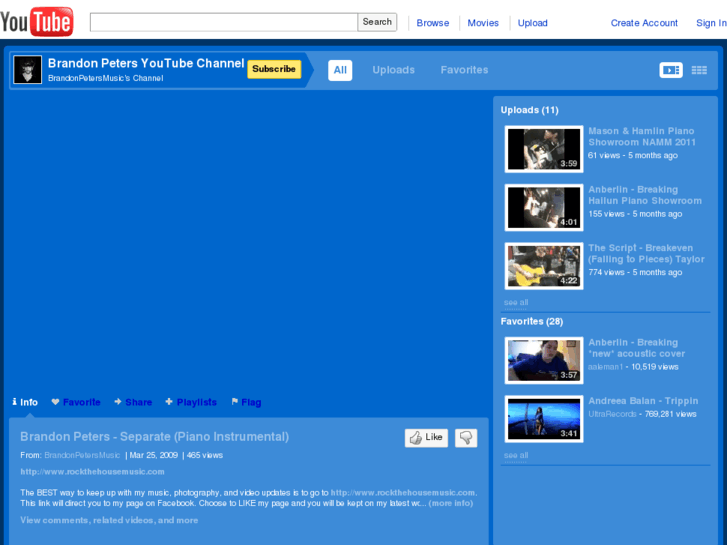Open Anberlin acoustic cover thumbnail
This screenshot has height=545, width=727.
click(544, 360)
